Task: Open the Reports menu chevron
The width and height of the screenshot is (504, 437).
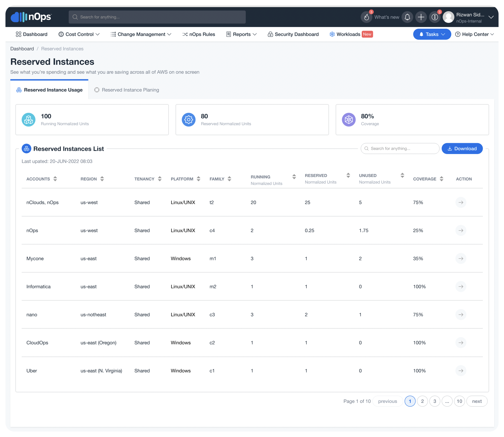Action: (x=255, y=34)
